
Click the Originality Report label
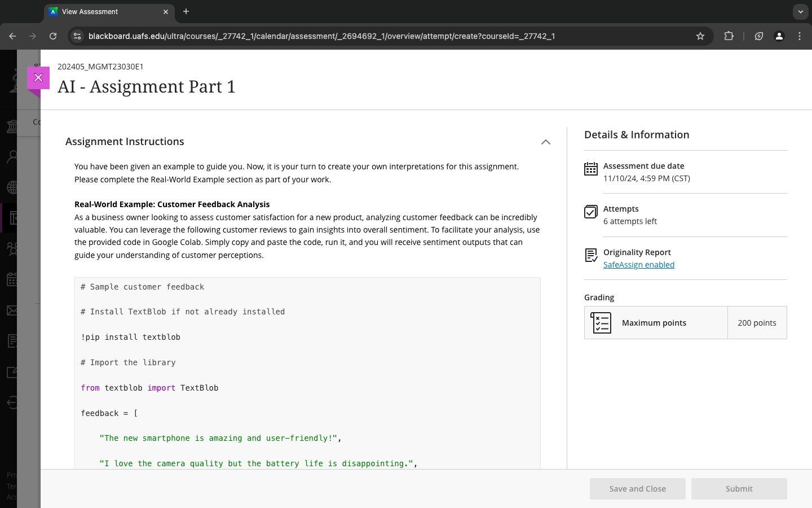coord(637,252)
